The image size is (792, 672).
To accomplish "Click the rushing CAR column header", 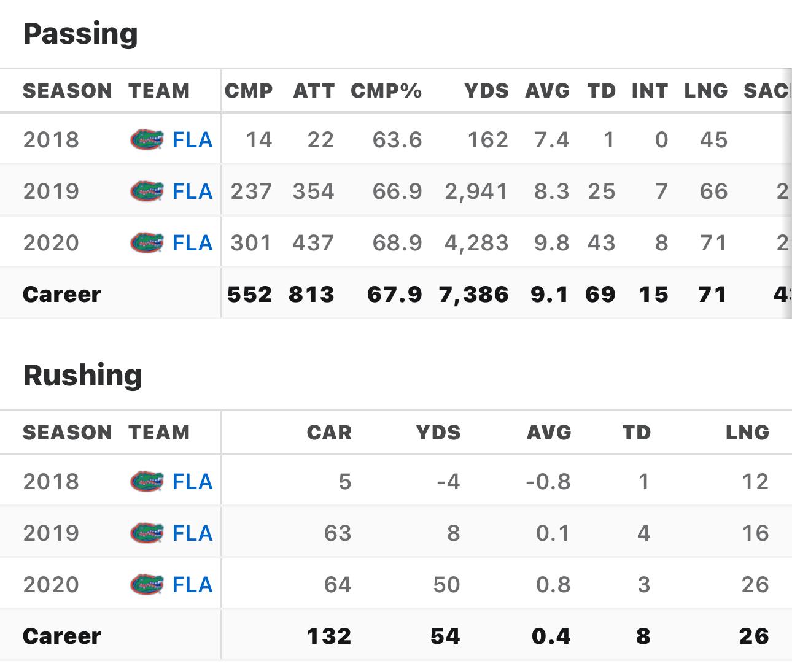I will point(329,433).
